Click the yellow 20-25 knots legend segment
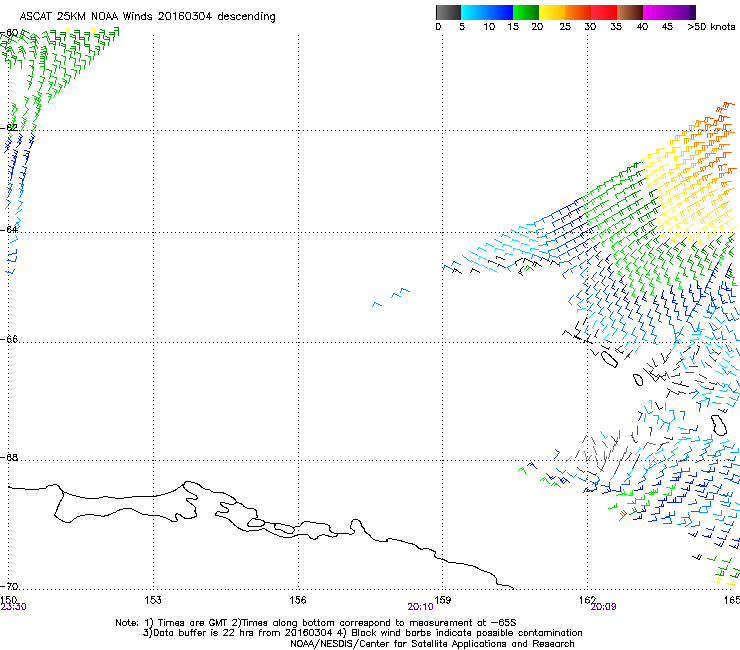The width and height of the screenshot is (740, 650). 552,12
